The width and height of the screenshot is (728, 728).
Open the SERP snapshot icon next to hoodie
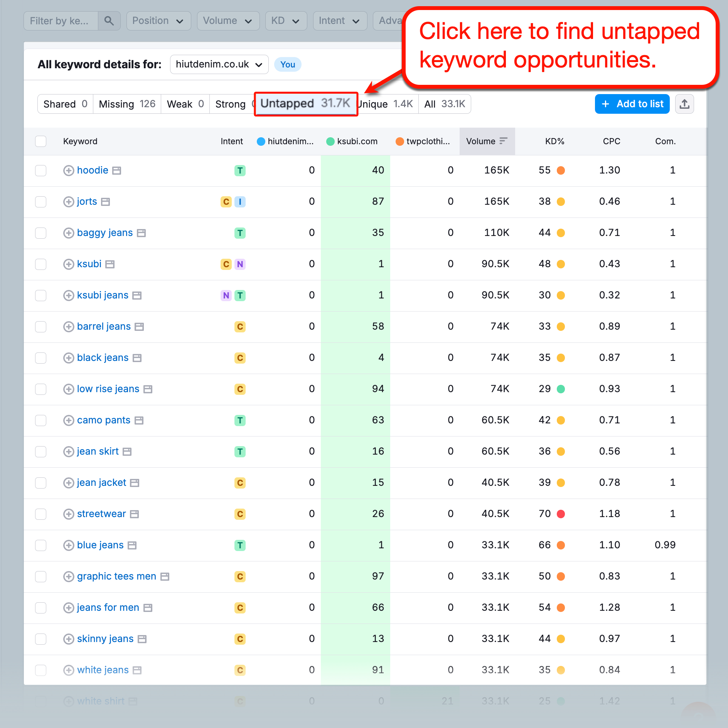[117, 170]
